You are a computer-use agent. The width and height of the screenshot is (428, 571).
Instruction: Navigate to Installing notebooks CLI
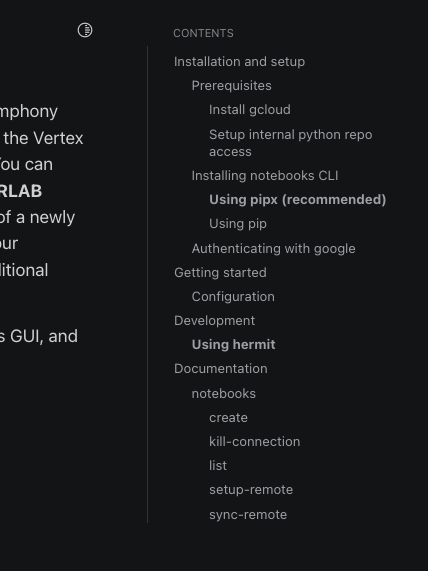coord(265,176)
